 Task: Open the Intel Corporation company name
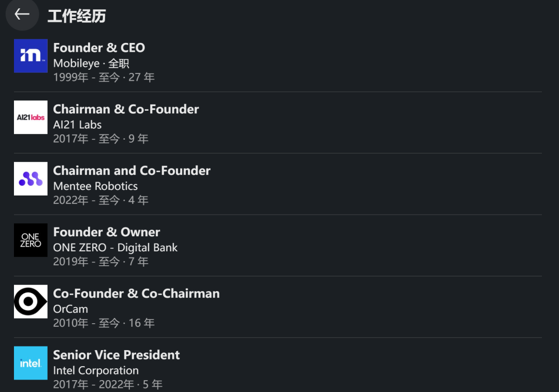point(96,370)
